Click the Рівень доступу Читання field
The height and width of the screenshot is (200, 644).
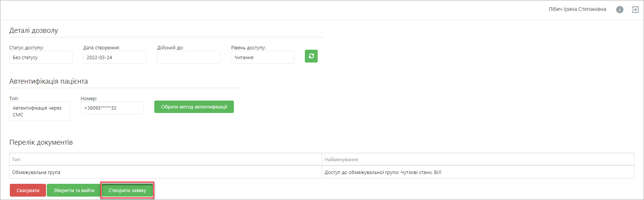pos(263,57)
